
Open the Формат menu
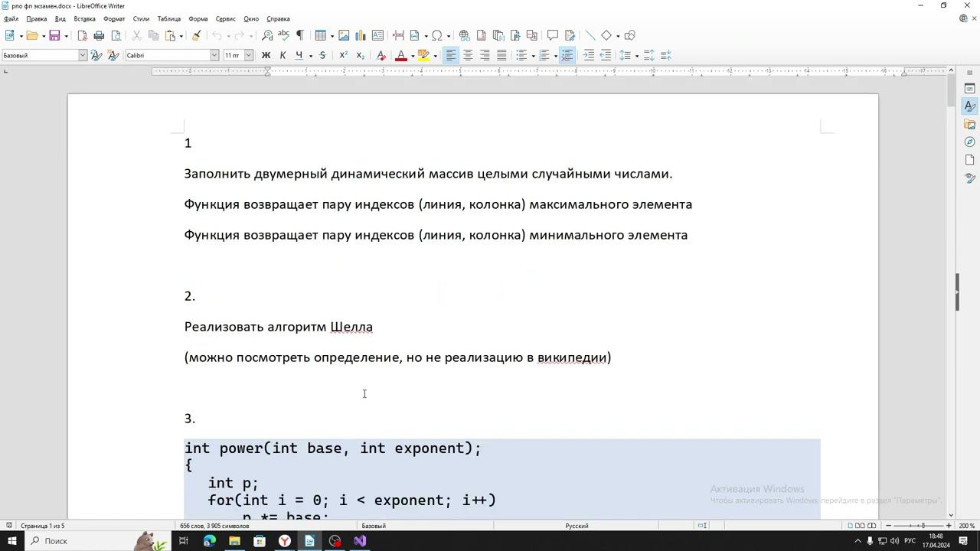coord(114,18)
